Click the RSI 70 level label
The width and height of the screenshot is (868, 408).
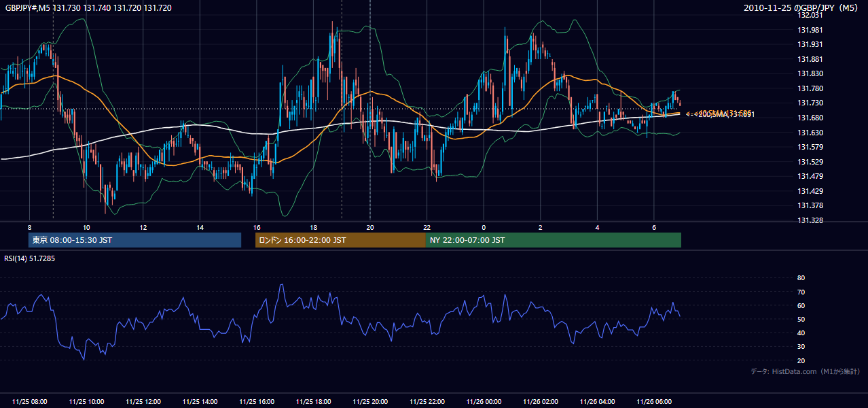click(x=801, y=292)
